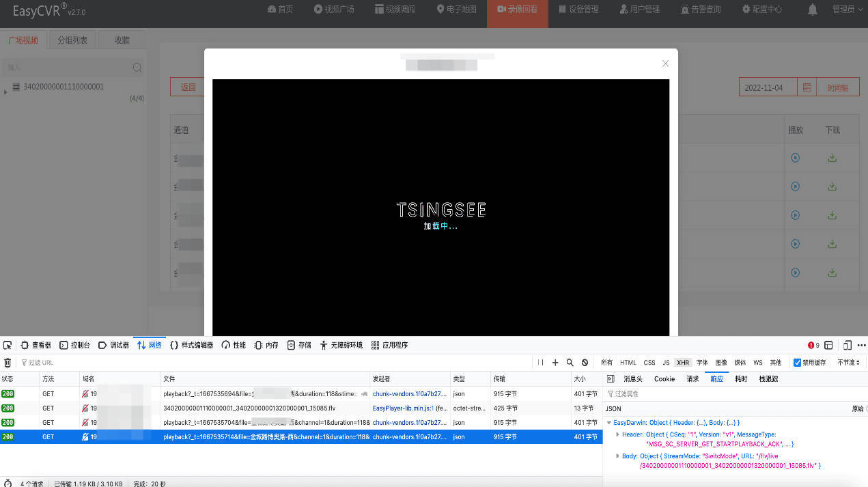This screenshot has width=868, height=487.
Task: Open the 性能 performance panel
Action: point(234,345)
